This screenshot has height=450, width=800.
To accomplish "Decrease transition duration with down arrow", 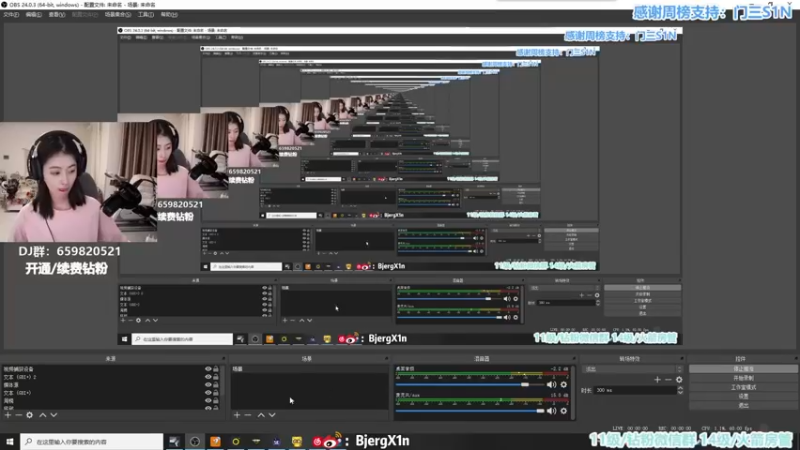I will point(680,392).
